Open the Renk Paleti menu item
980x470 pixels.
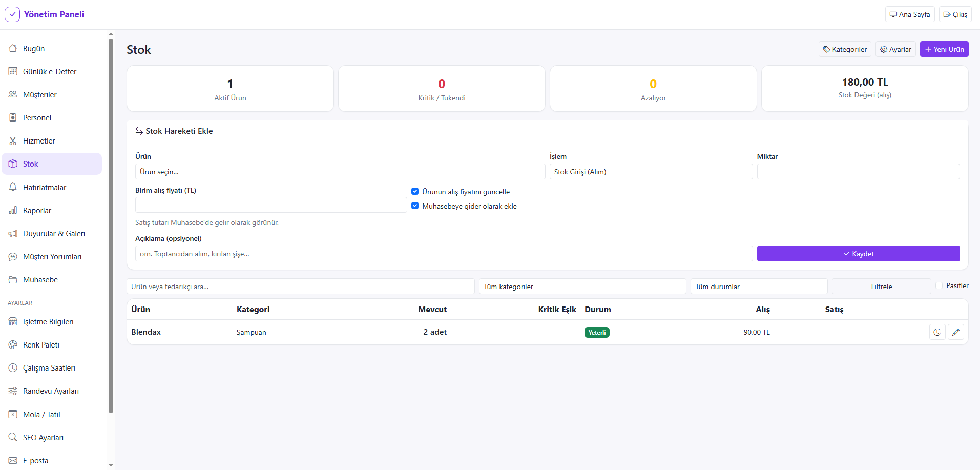(x=52, y=344)
